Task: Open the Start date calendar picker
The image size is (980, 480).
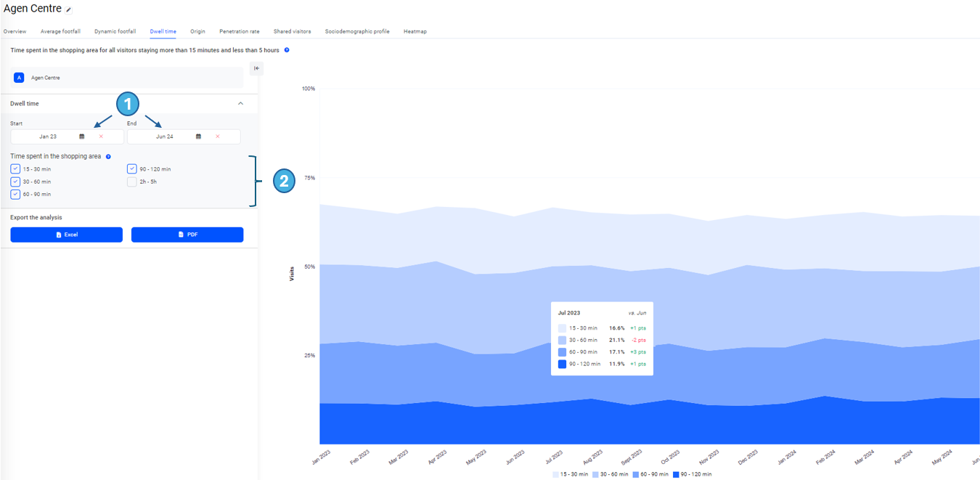Action: pos(82,137)
